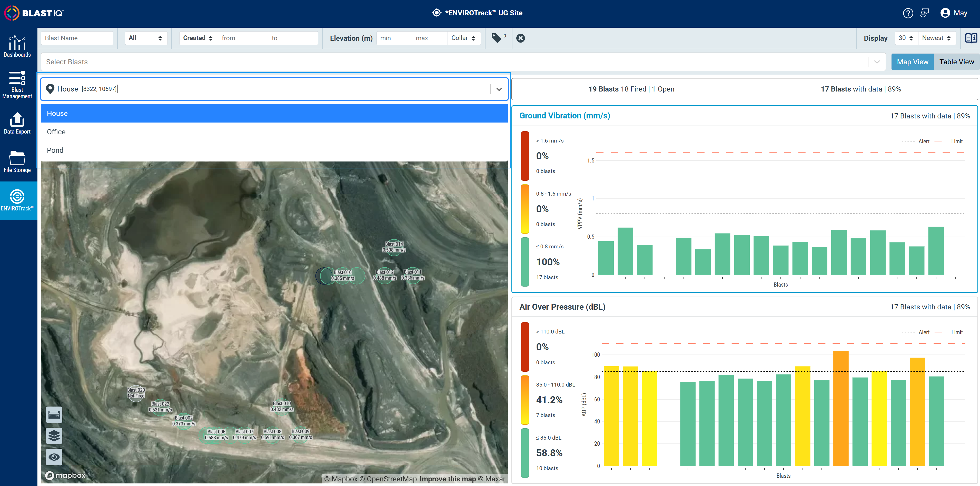Choose Office from the location list
The image size is (980, 486).
274,131
